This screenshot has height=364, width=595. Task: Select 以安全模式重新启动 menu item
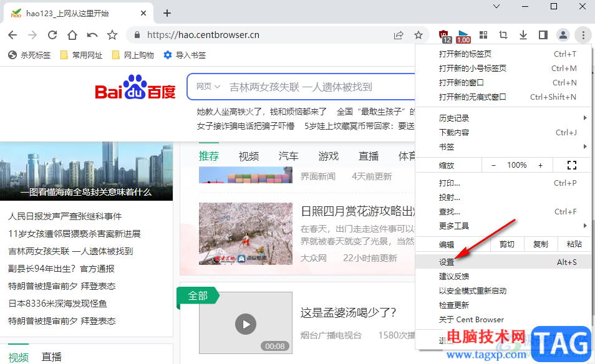tap(503, 291)
